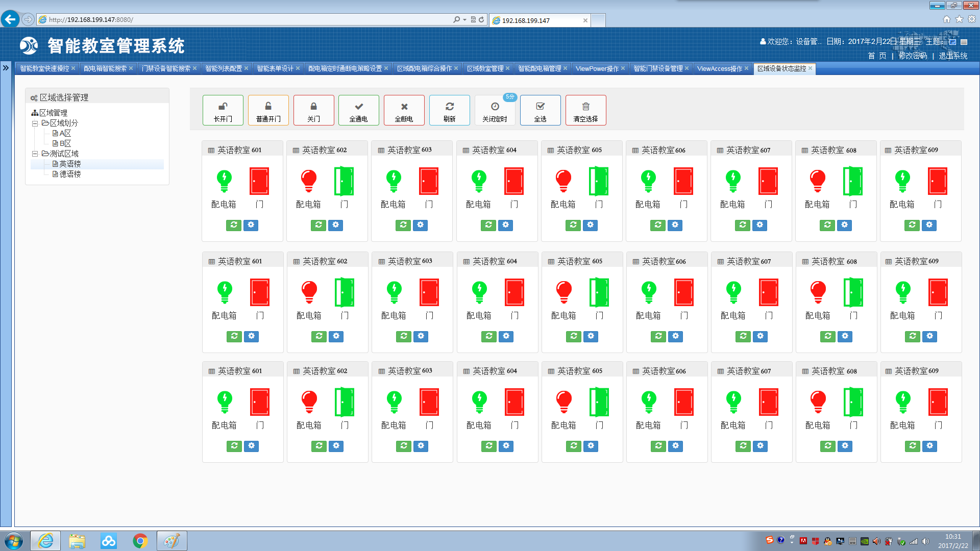The height and width of the screenshot is (551, 980).
Task: Click the 首页 home link
Action: (x=877, y=56)
